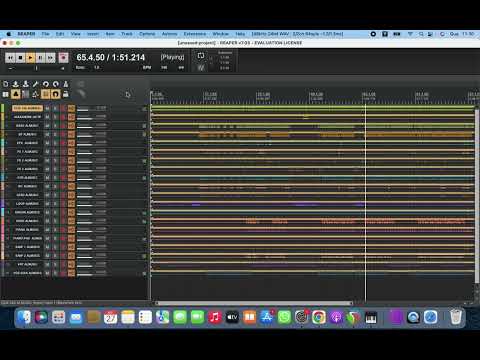Toggle the repeat loop button in transport
The image size is (480, 360).
[201, 56]
